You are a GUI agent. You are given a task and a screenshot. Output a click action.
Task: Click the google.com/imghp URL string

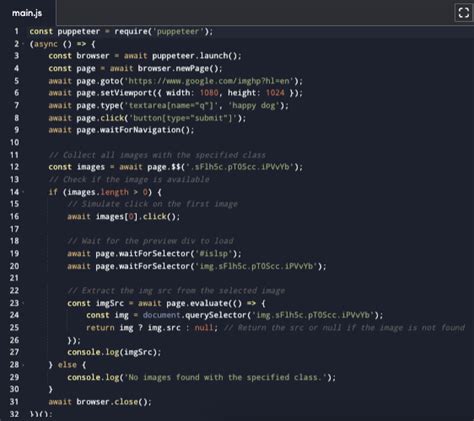(x=209, y=81)
